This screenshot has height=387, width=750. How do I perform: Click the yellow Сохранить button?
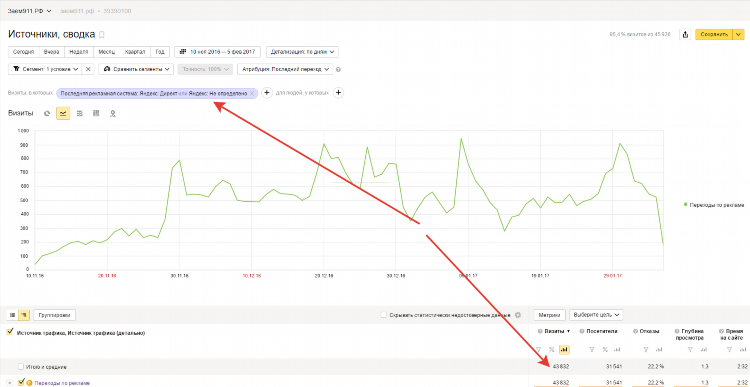(714, 34)
